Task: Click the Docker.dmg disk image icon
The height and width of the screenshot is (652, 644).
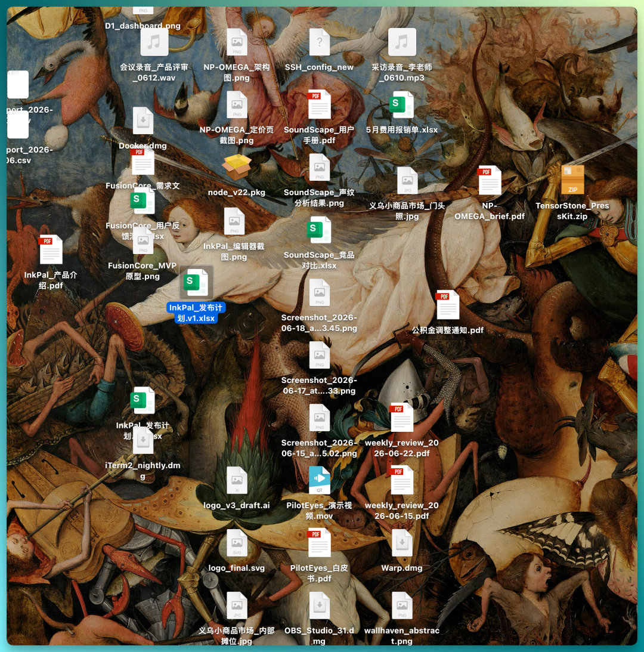Action: click(143, 120)
